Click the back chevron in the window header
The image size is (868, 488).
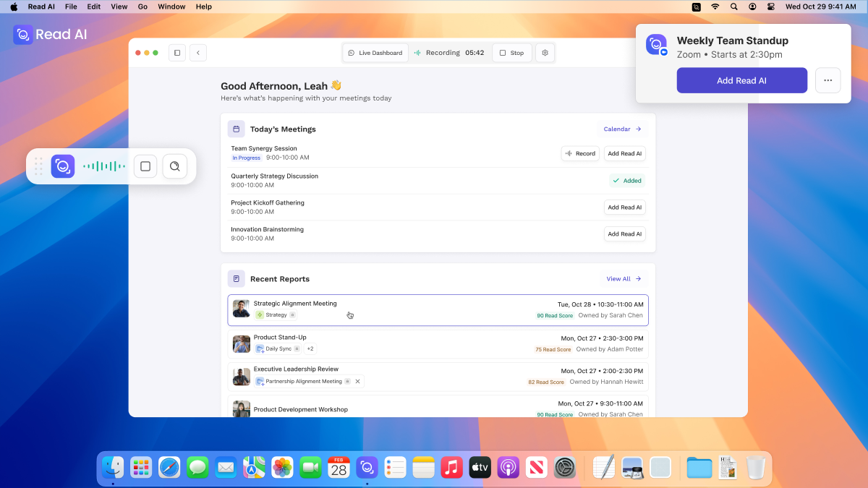197,52
